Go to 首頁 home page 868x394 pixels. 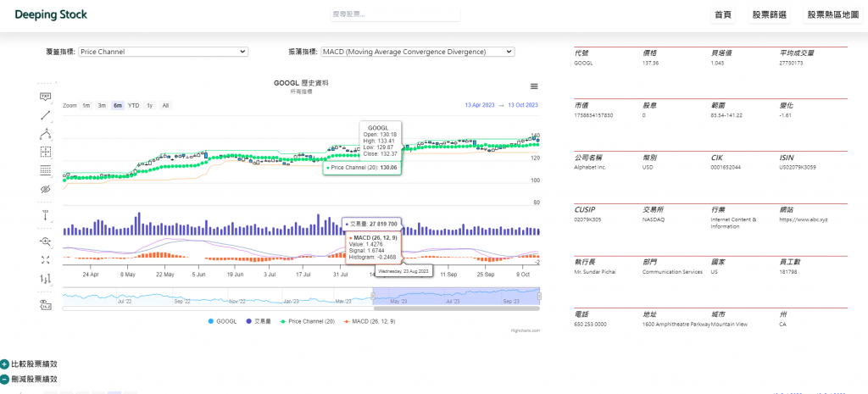722,15
